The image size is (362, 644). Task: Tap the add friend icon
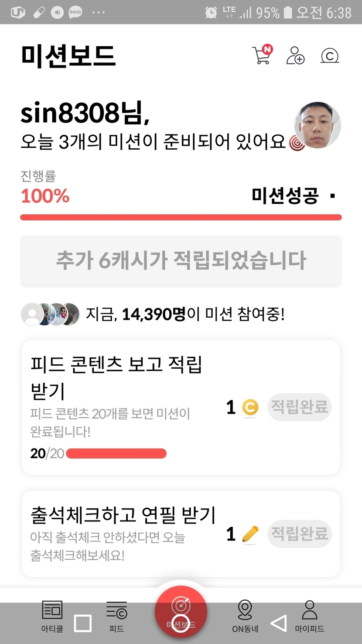[x=295, y=56]
